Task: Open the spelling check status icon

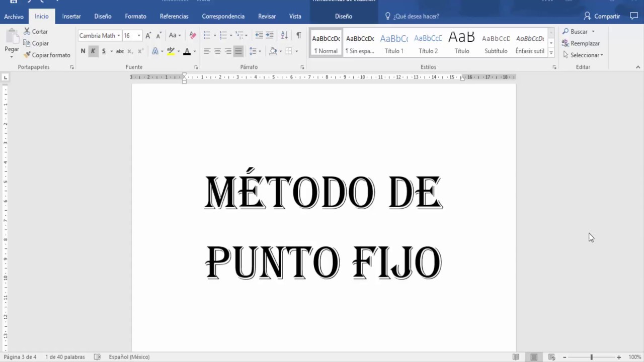Action: click(x=97, y=357)
